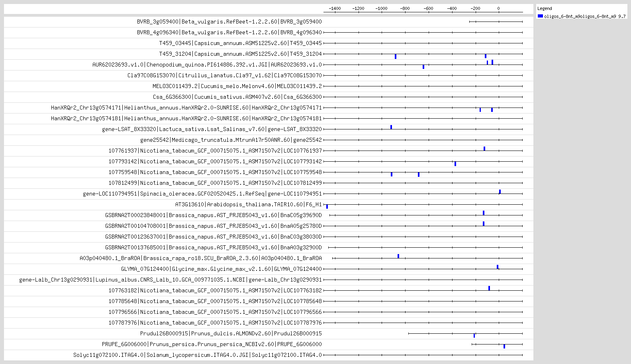This screenshot has height=364, width=631.
Task: Click the -800 axis tick label
Action: (x=405, y=8)
